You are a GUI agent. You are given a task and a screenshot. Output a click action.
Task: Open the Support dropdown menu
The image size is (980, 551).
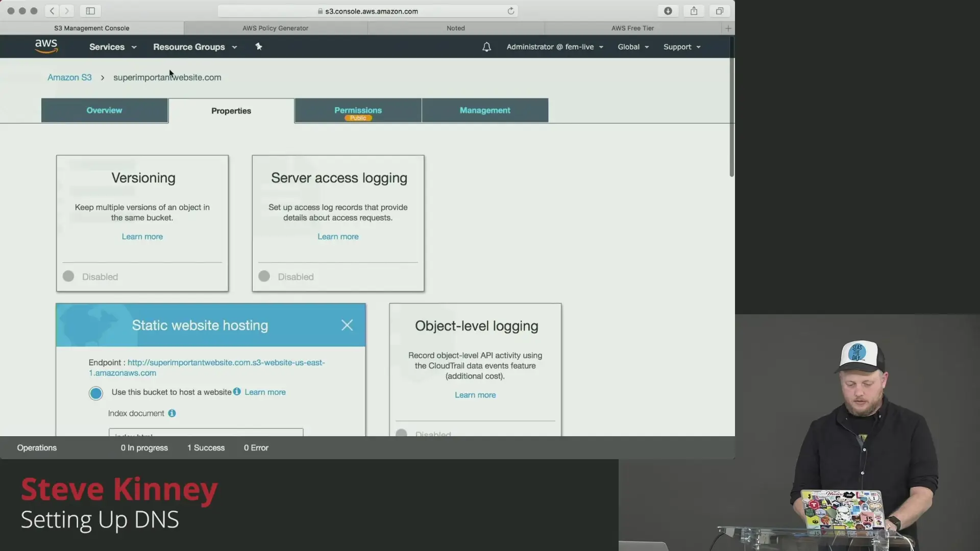pyautogui.click(x=682, y=47)
